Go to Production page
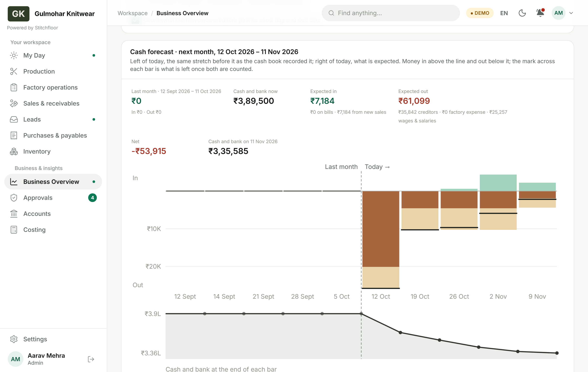This screenshot has height=372, width=588. [53, 71]
